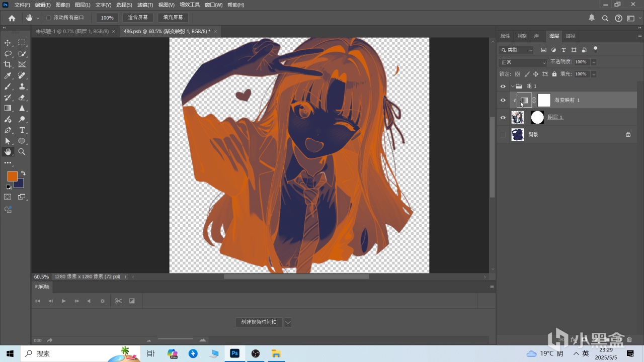Swap foreground and background colors

pos(23,173)
